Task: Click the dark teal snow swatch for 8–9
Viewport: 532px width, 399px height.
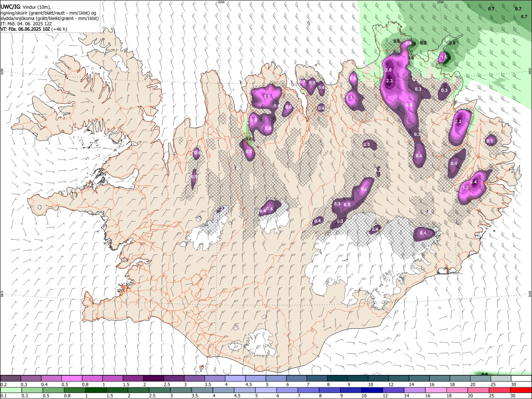Action: (337, 379)
